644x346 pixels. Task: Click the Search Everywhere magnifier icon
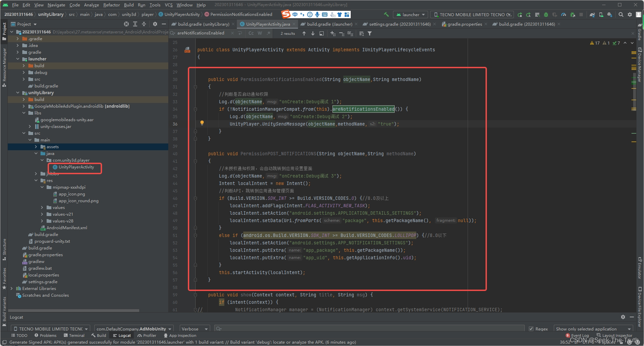(621, 15)
